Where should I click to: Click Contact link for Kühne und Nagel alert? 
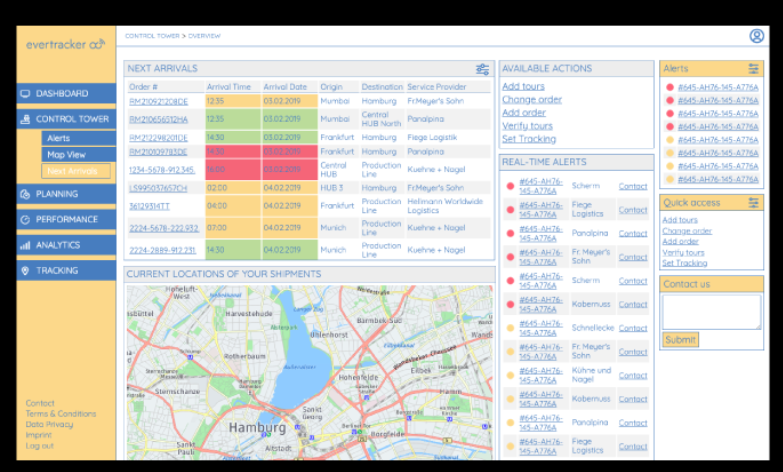coord(633,376)
